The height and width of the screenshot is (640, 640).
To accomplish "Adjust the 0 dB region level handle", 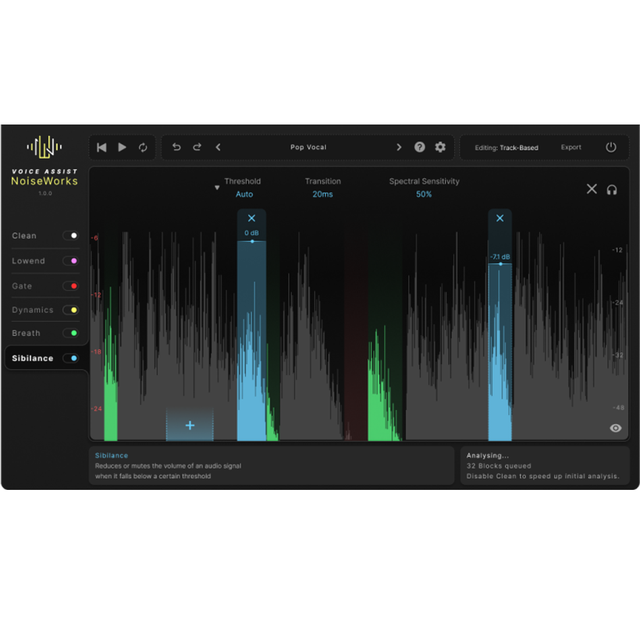I will pyautogui.click(x=252, y=242).
